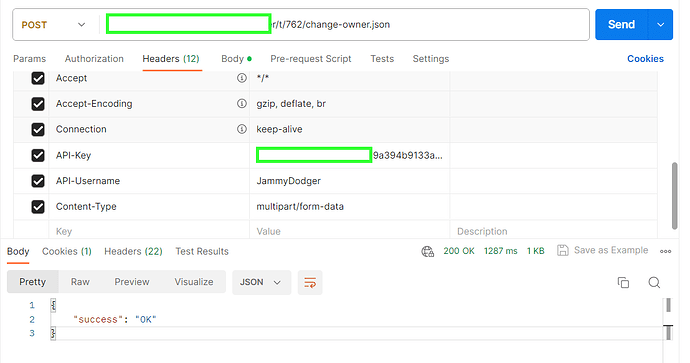Click the gzip, deflate, br value
The width and height of the screenshot is (690, 363).
[x=291, y=103]
